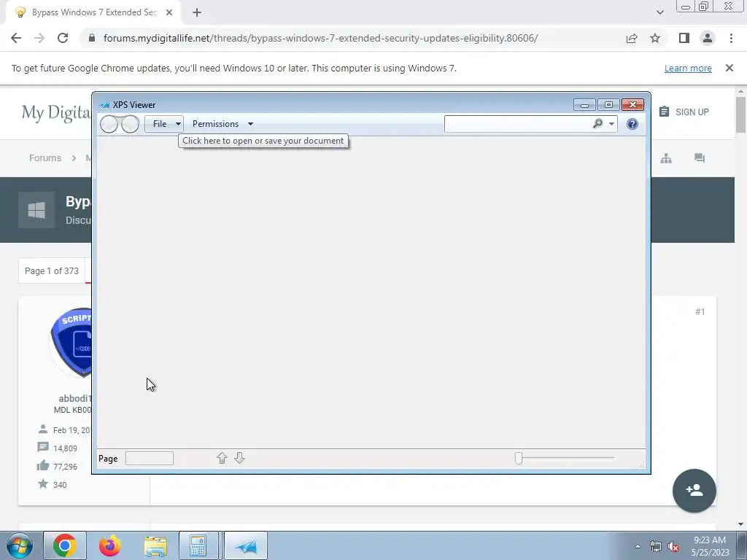Go back in Chrome

click(x=16, y=38)
